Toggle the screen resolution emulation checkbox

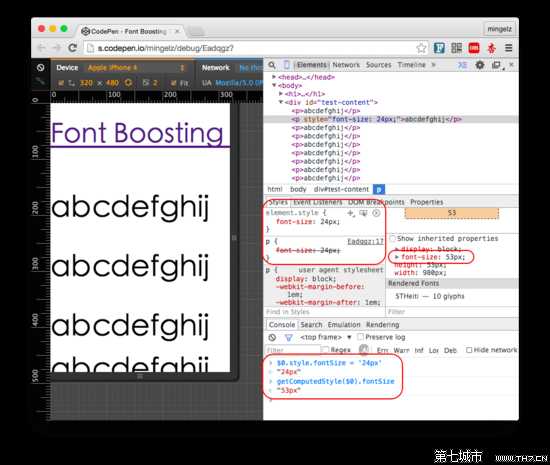pyautogui.click(x=61, y=83)
